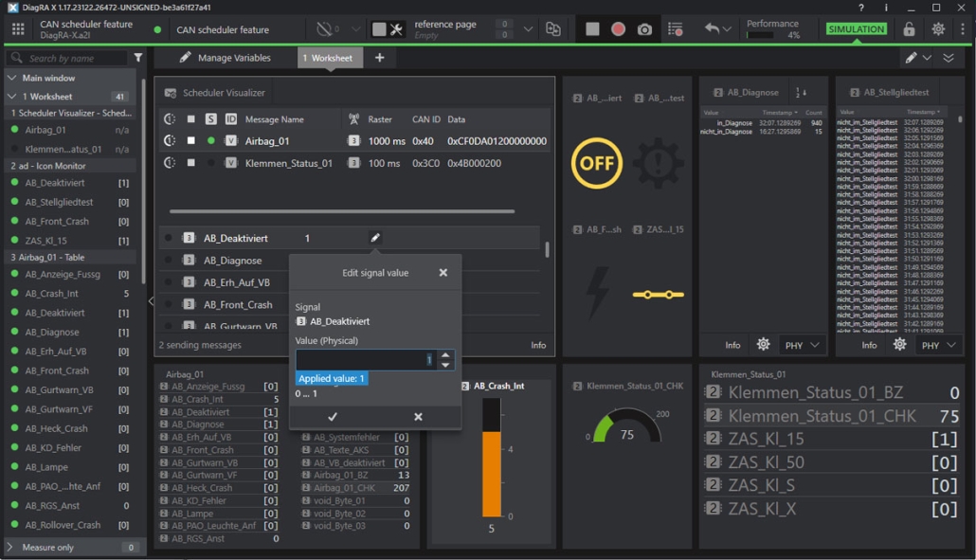
Task: Click the timer icon on Airbag_01 row
Action: tap(170, 140)
